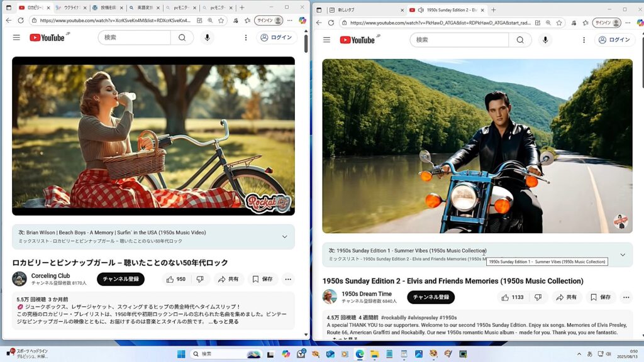Select the 1950s Sunday Edition 2 tab

coord(447,10)
